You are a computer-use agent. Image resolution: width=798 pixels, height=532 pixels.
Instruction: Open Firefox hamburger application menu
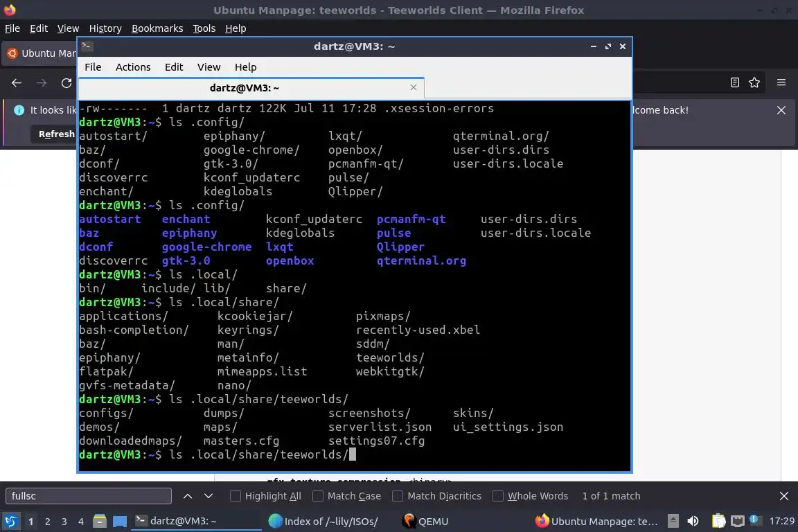[781, 82]
